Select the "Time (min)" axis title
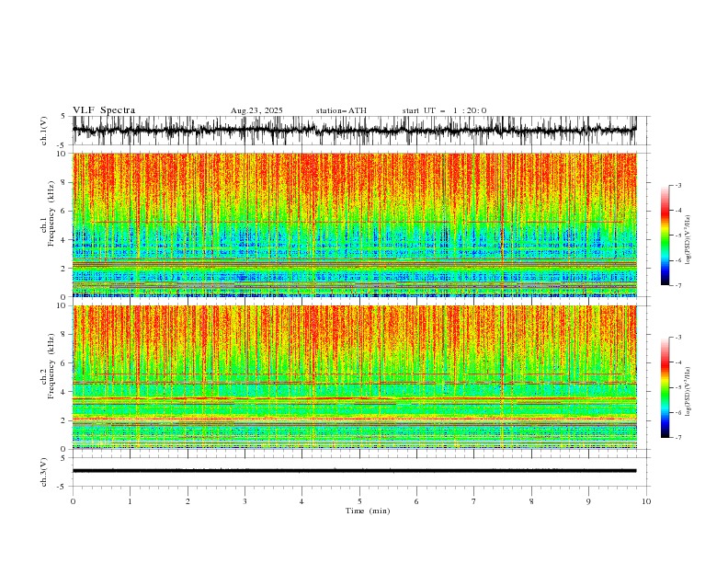 (x=368, y=511)
